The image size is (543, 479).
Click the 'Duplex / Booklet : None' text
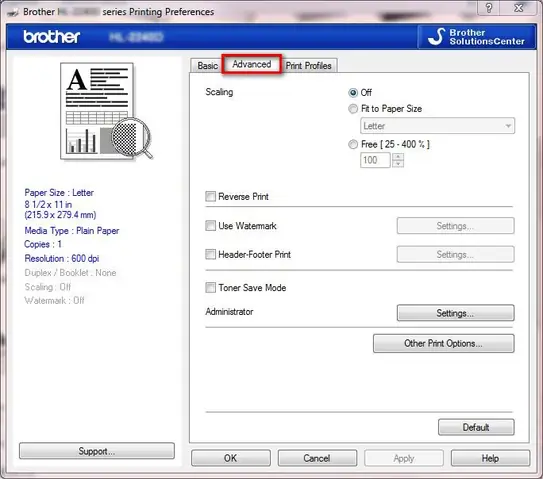[x=70, y=273]
